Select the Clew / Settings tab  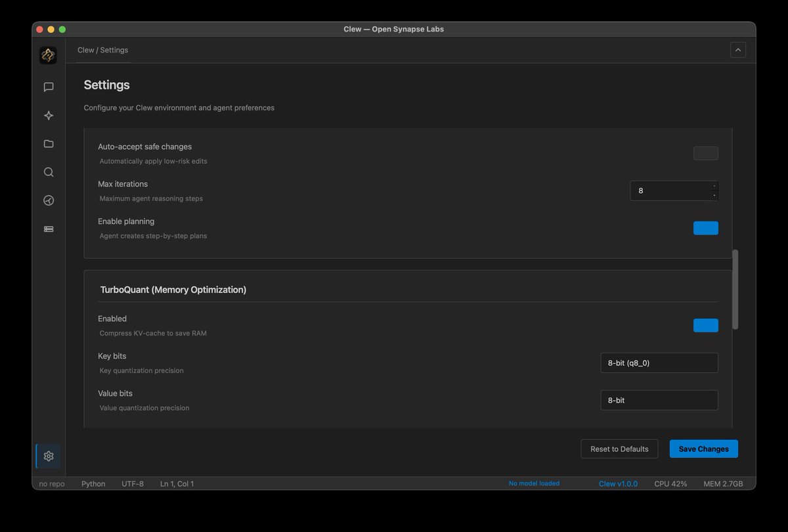point(103,50)
